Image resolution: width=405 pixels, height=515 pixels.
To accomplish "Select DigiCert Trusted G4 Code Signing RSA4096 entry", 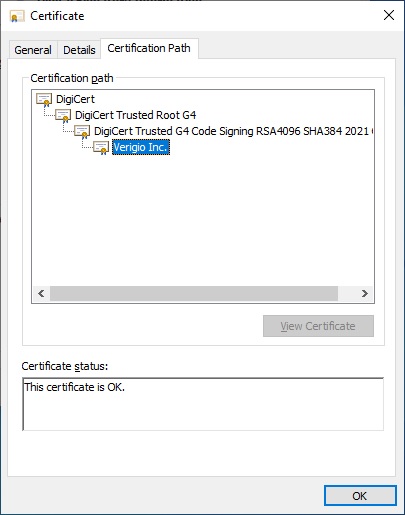I will (x=233, y=131).
